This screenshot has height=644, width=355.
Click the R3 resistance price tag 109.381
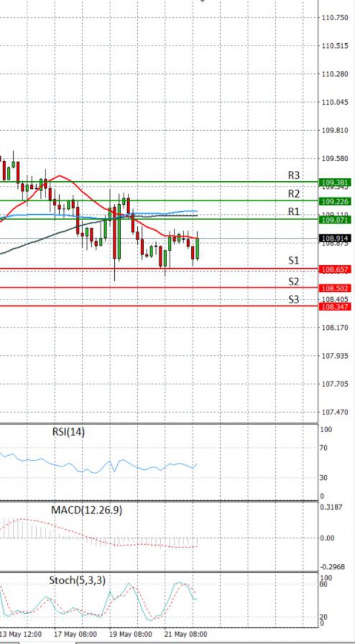[x=335, y=183]
